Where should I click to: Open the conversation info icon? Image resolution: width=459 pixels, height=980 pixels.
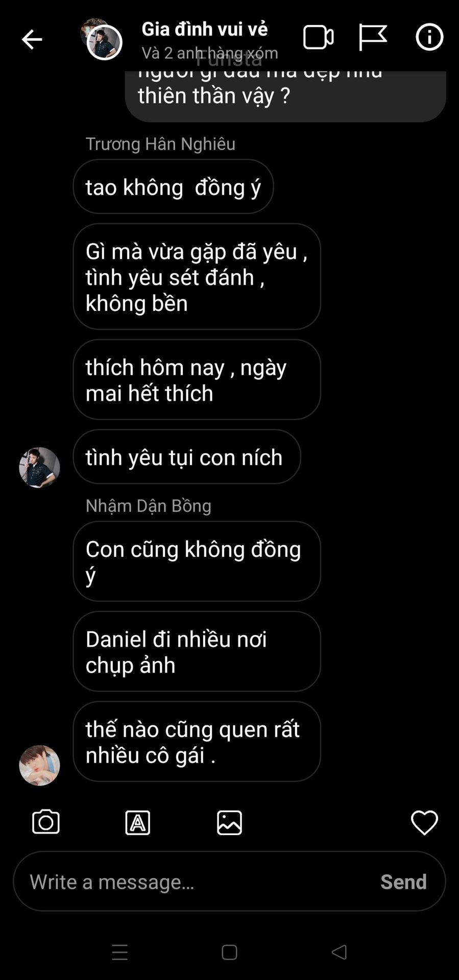point(429,37)
